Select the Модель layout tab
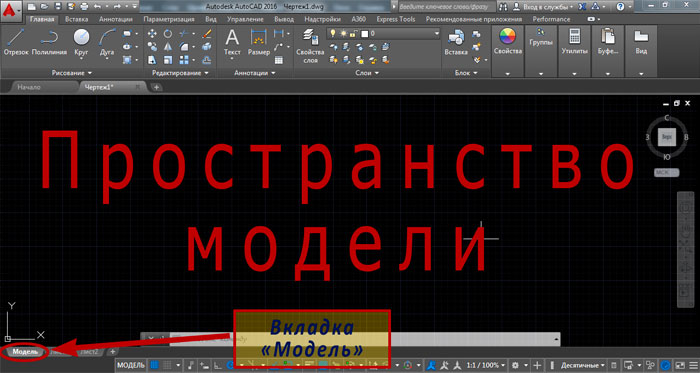This screenshot has width=700, height=373. click(24, 352)
